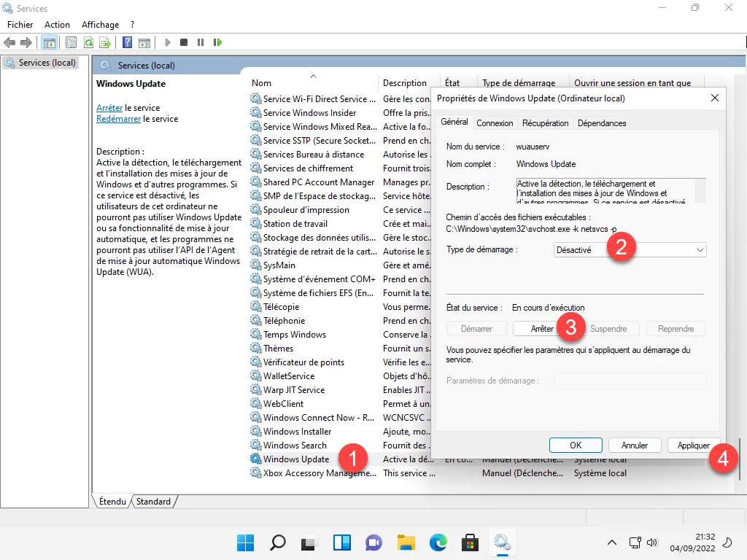This screenshot has height=560, width=747.
Task: Click the Appliquer button
Action: 693,445
